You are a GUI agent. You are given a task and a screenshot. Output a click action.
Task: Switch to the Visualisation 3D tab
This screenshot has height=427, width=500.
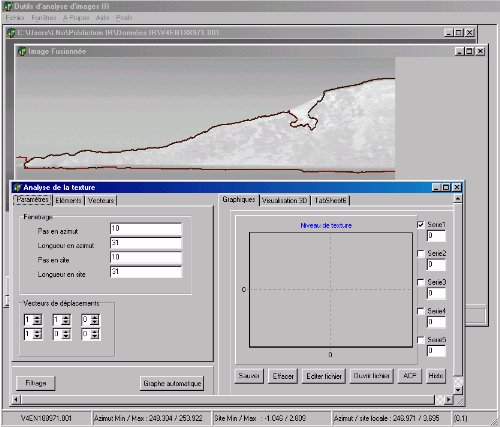284,200
